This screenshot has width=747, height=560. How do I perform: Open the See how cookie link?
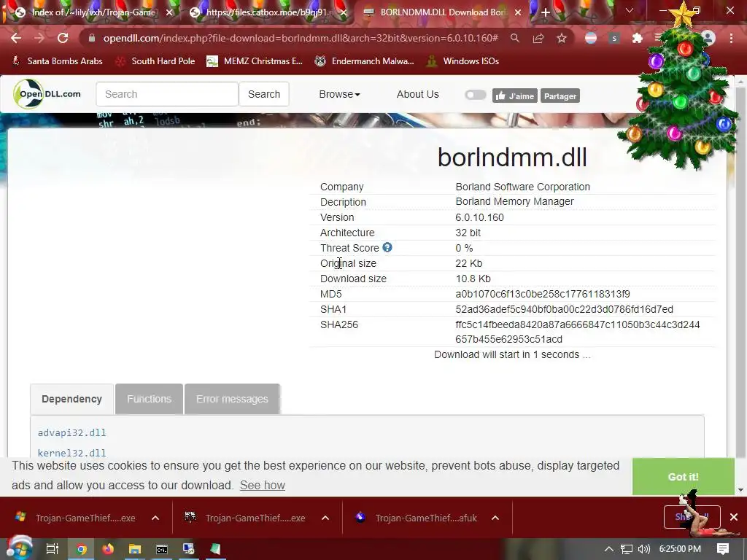coord(263,485)
